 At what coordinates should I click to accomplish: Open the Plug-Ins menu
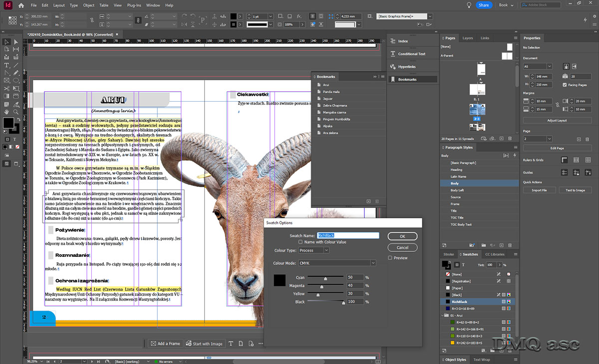(133, 5)
